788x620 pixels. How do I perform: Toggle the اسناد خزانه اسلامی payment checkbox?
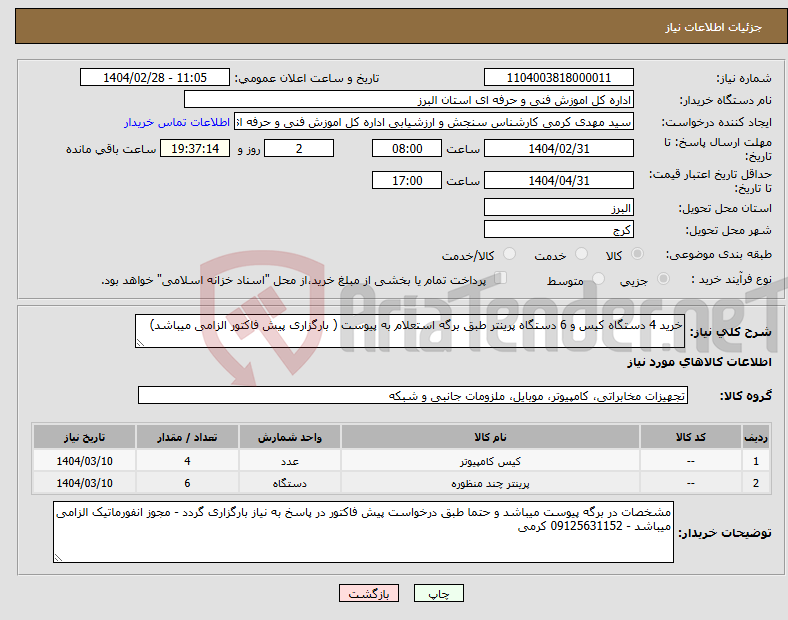click(501, 278)
